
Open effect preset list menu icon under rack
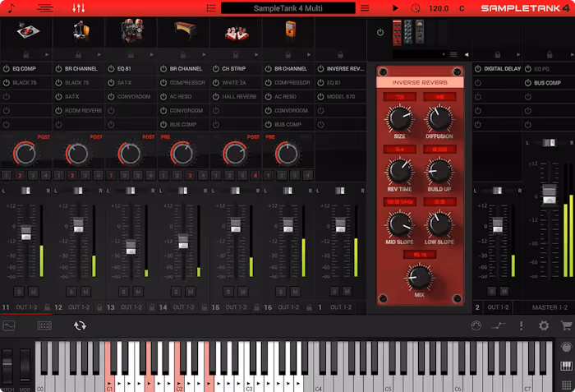453,54
